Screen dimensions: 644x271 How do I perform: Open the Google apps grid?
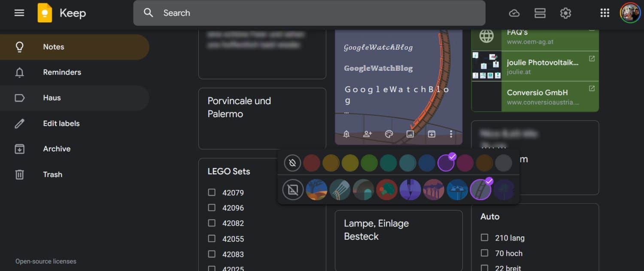tap(605, 13)
